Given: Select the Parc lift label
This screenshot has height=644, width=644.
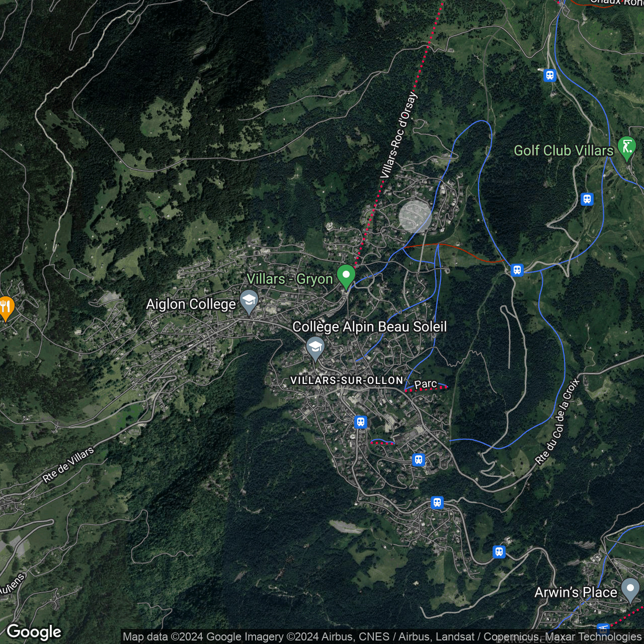Looking at the screenshot, I should (426, 384).
